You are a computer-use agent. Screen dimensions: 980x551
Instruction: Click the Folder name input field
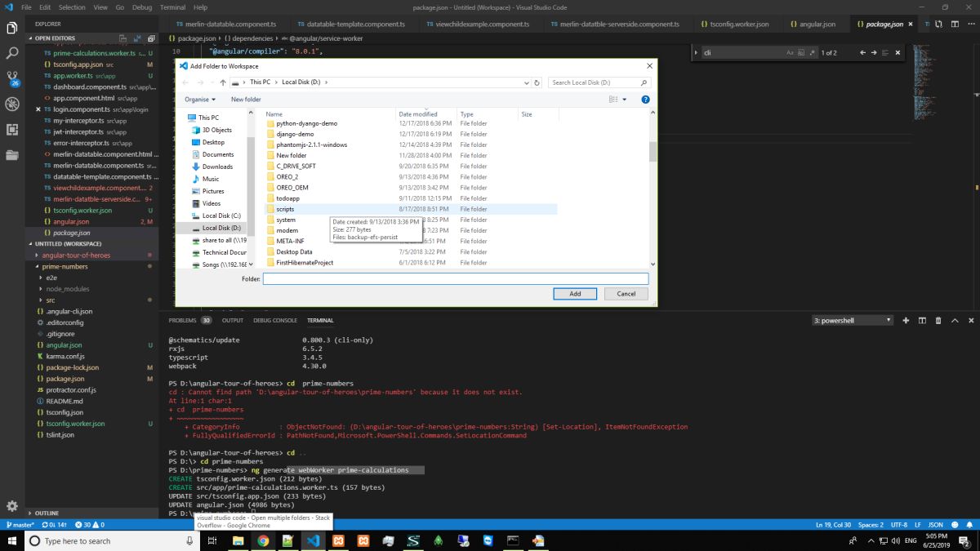click(456, 279)
